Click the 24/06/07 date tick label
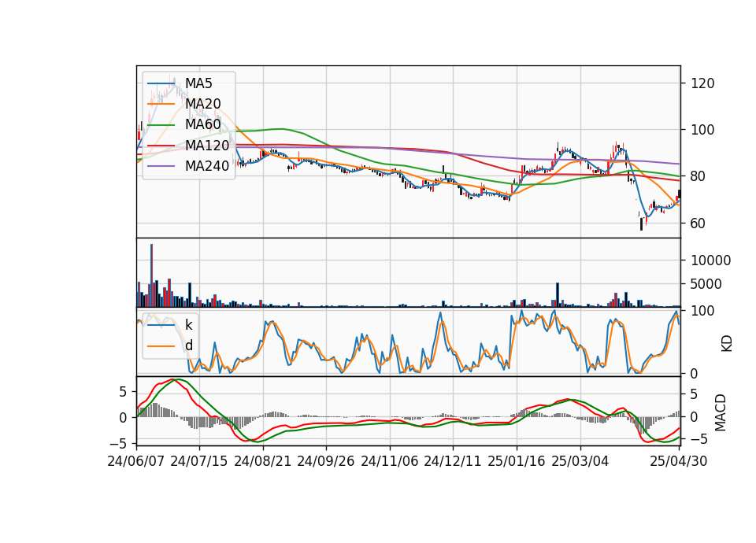 pyautogui.click(x=136, y=461)
